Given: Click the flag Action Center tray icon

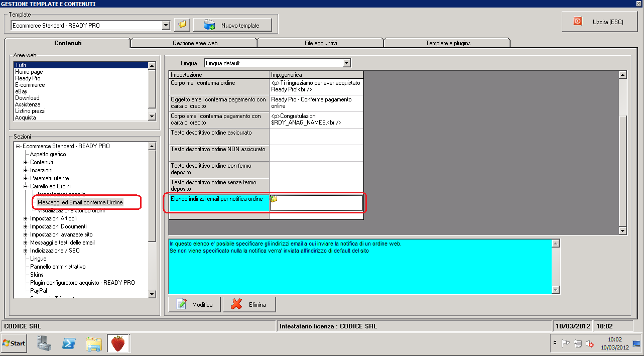Looking at the screenshot, I should (x=565, y=343).
